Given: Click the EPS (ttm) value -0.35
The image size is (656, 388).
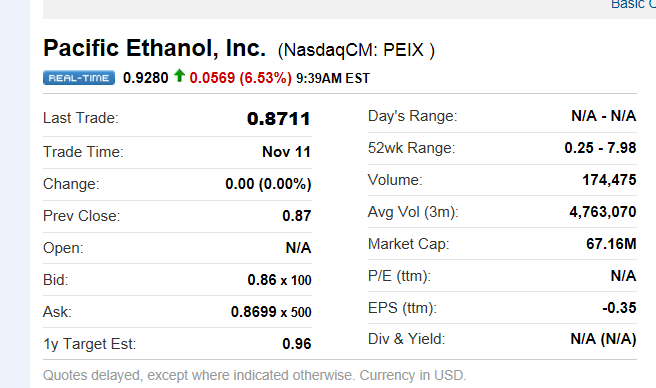Looking at the screenshot, I should click(x=619, y=308).
